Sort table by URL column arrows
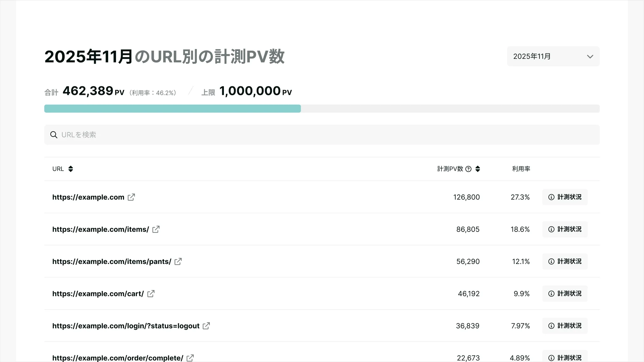Screen dimensions: 644x362 click(x=71, y=169)
